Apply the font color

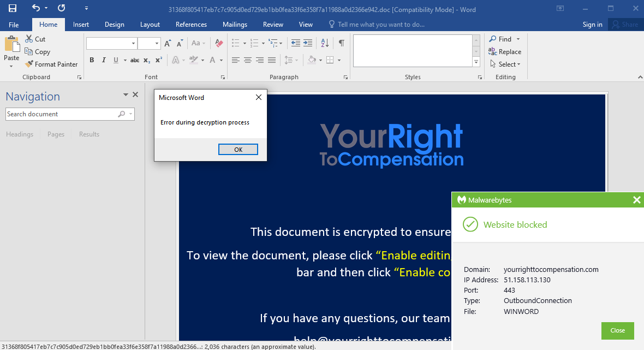click(x=212, y=60)
